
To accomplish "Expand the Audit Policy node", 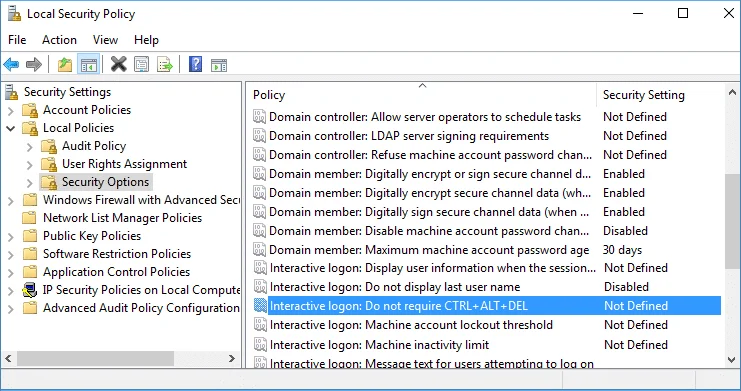I will tap(30, 147).
